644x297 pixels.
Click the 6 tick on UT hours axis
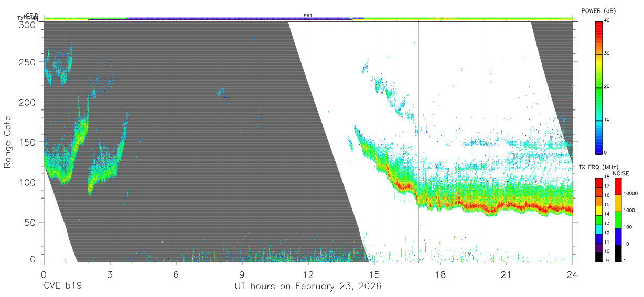(176, 274)
